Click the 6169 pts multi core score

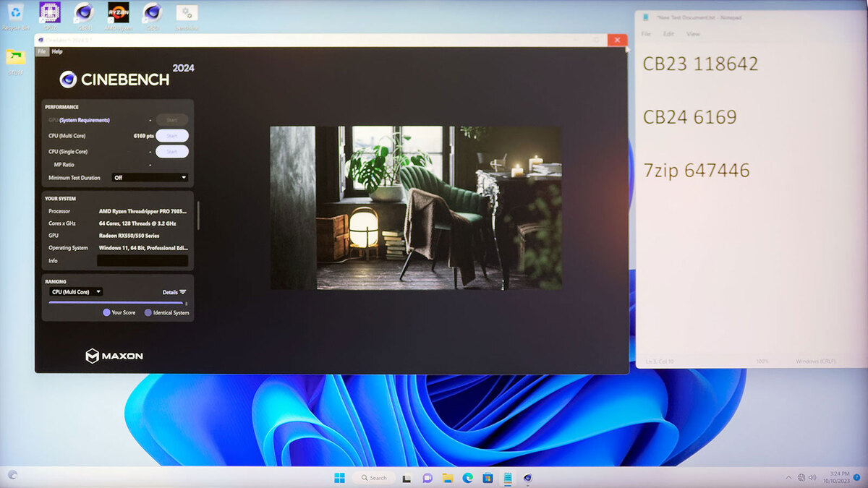tap(144, 136)
